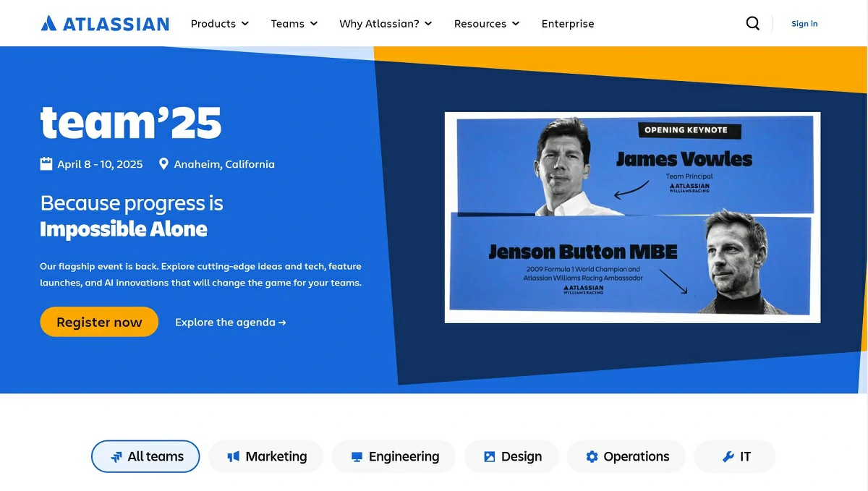The width and height of the screenshot is (868, 491).
Task: Click the Marketing megaphone icon
Action: [x=233, y=457]
